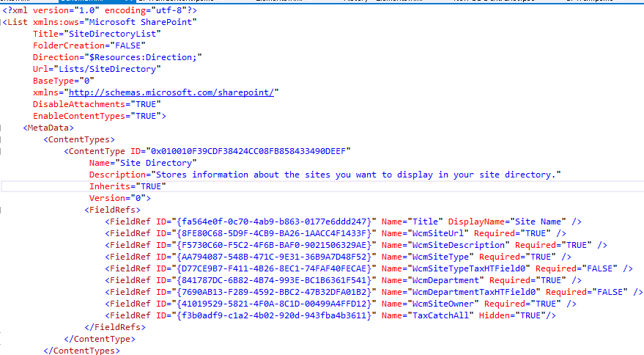Click the closing /FieldRefs tag
This screenshot has height=355, width=644.
[x=115, y=327]
